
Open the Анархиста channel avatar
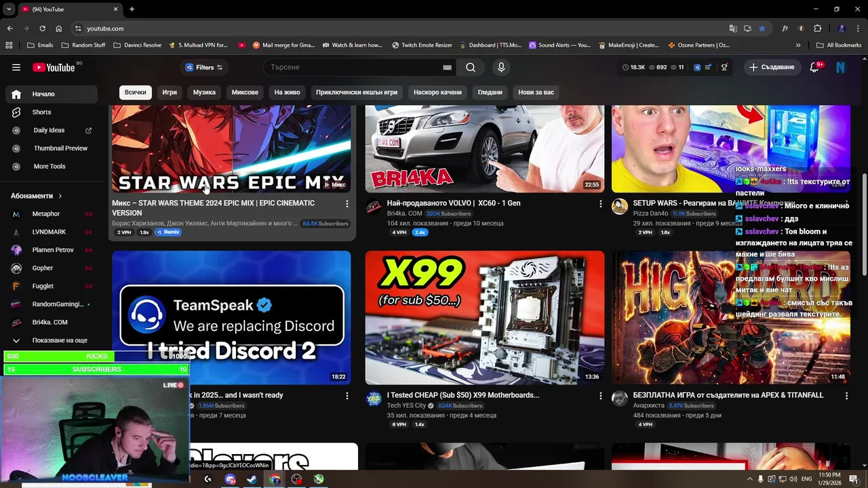[x=620, y=399]
